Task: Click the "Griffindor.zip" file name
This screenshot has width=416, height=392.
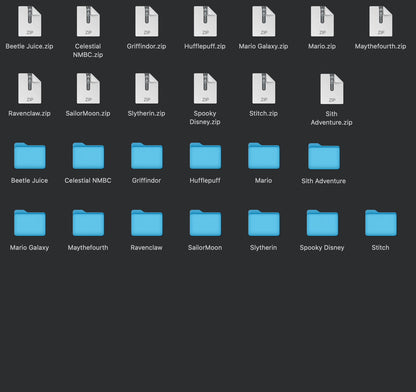Action: click(146, 46)
